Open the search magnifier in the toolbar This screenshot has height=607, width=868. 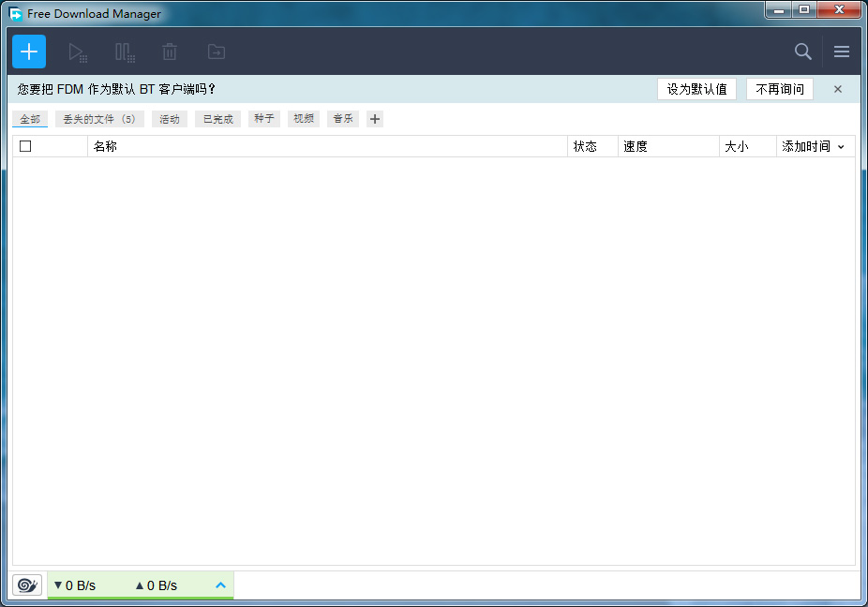802,52
